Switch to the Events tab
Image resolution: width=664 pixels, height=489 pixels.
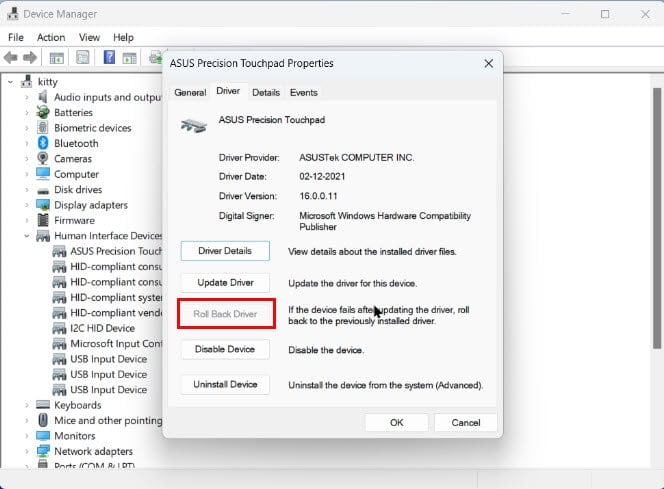click(x=304, y=92)
